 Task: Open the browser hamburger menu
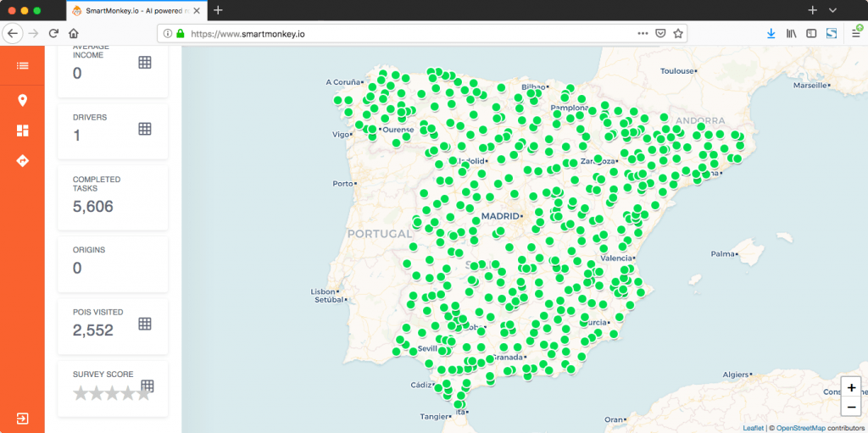pyautogui.click(x=856, y=33)
